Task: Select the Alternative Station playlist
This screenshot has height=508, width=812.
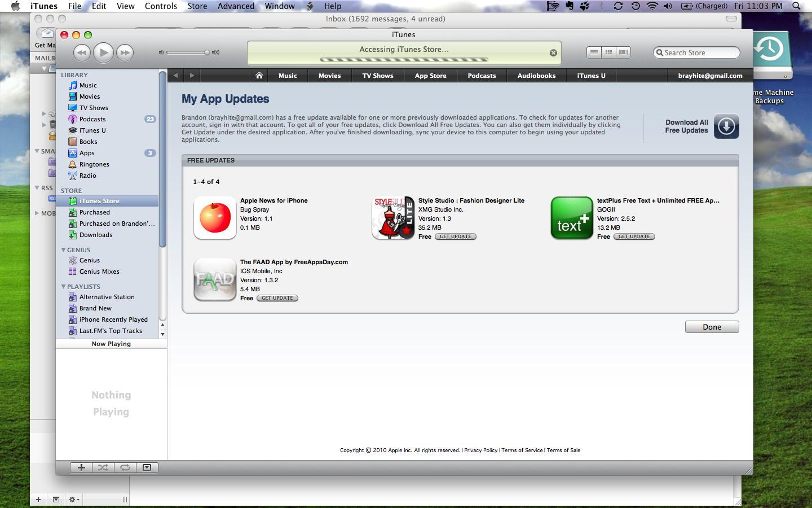Action: point(107,297)
